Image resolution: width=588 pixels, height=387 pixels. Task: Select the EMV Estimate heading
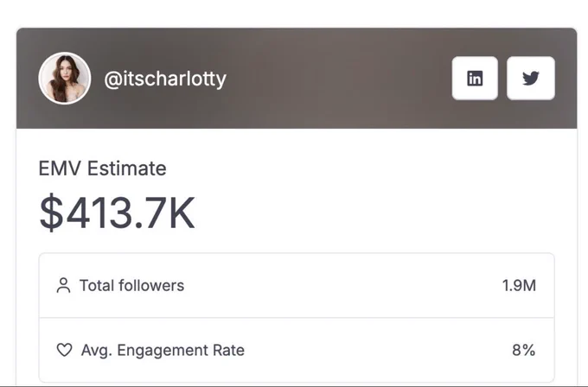[x=102, y=168]
